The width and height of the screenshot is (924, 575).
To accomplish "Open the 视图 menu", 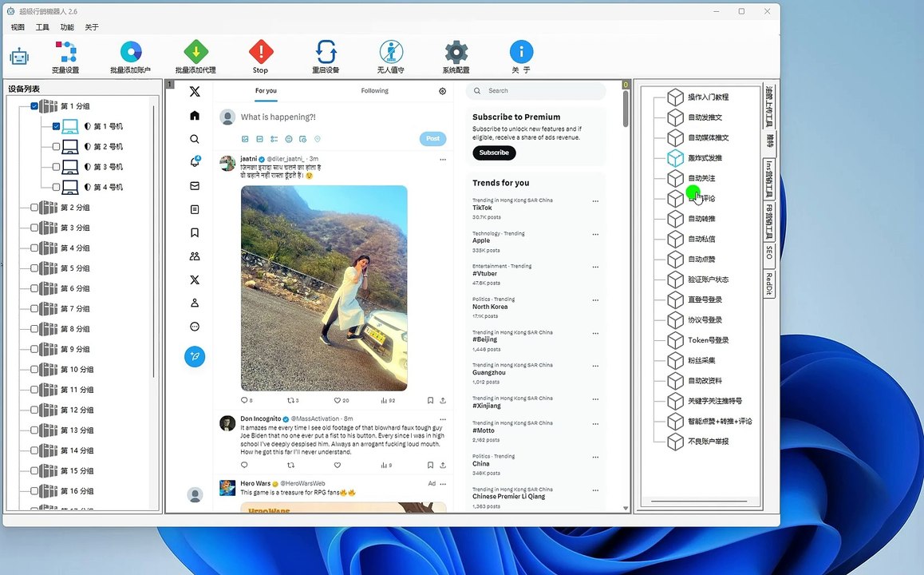I will (x=18, y=27).
